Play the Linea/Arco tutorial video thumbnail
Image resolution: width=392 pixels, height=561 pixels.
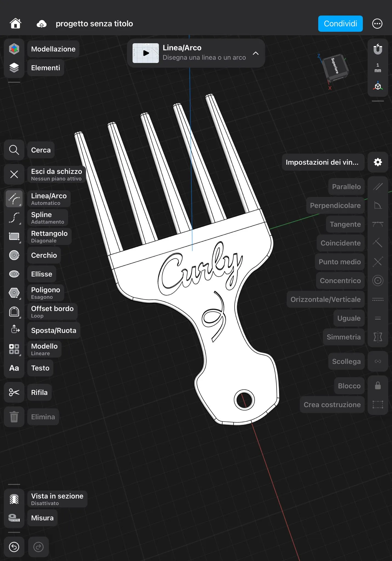pyautogui.click(x=146, y=53)
